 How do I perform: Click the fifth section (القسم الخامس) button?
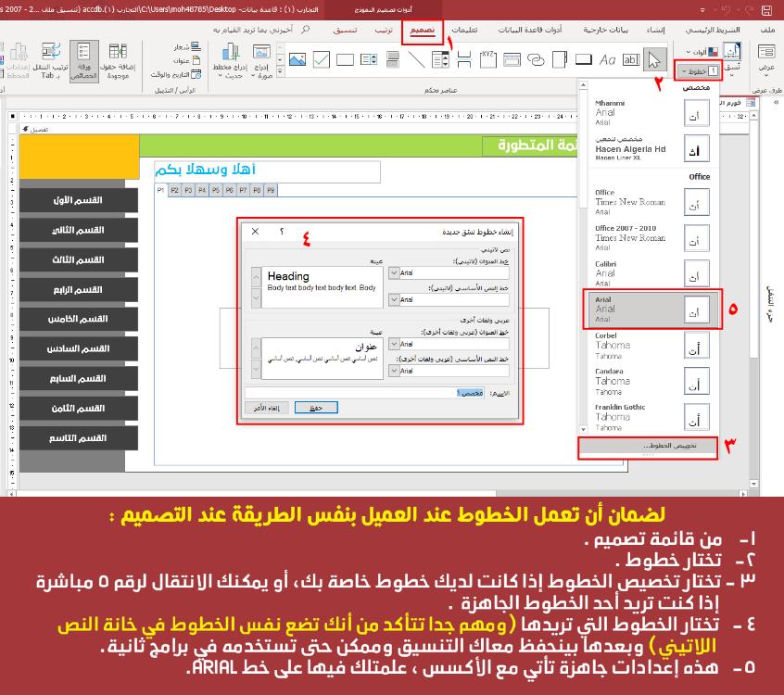[x=79, y=319]
